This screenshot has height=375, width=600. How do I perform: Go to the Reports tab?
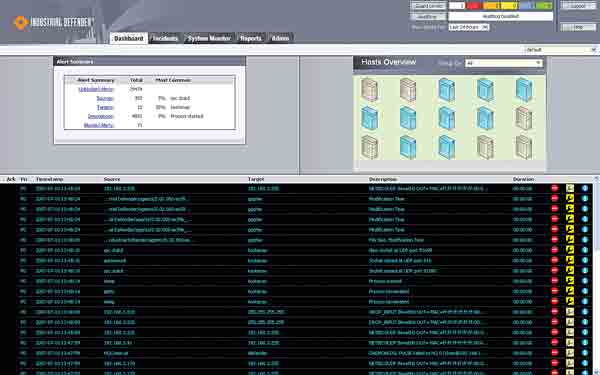click(251, 38)
